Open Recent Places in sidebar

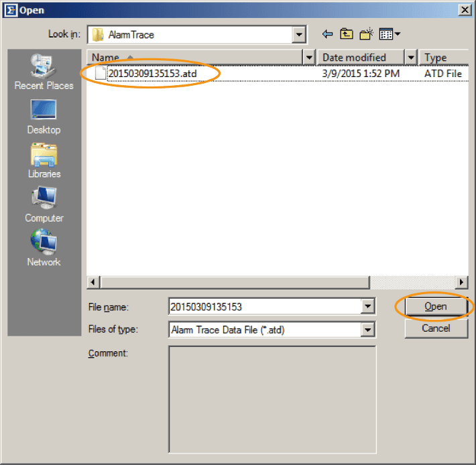click(44, 72)
